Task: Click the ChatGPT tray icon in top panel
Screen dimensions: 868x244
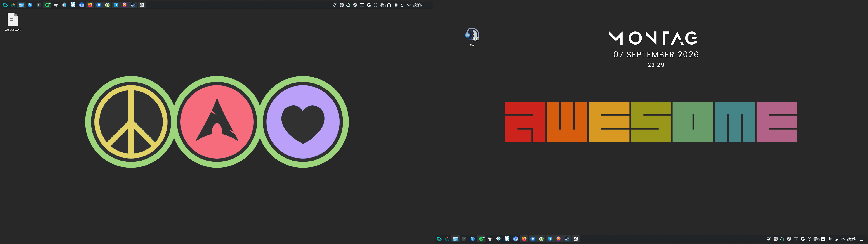Action: 342,5
